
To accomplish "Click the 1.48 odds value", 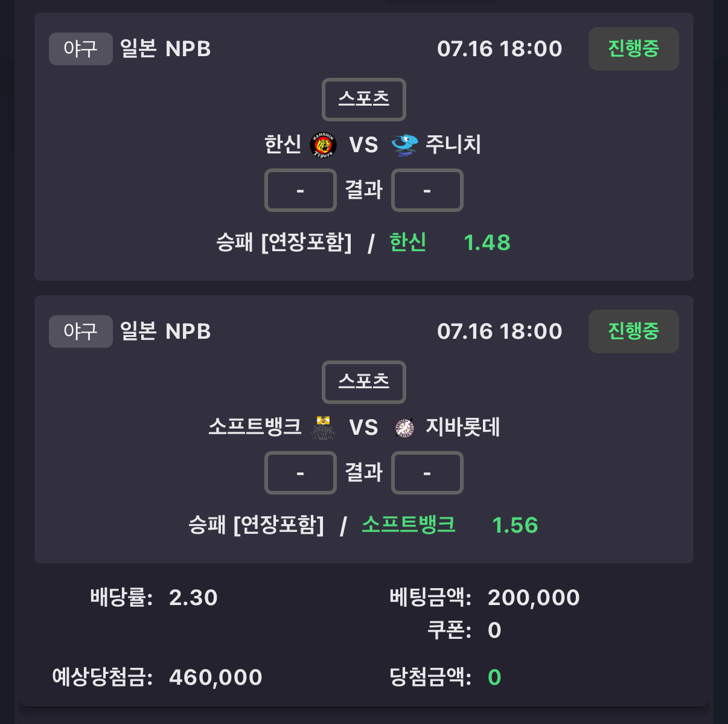I will point(487,243).
